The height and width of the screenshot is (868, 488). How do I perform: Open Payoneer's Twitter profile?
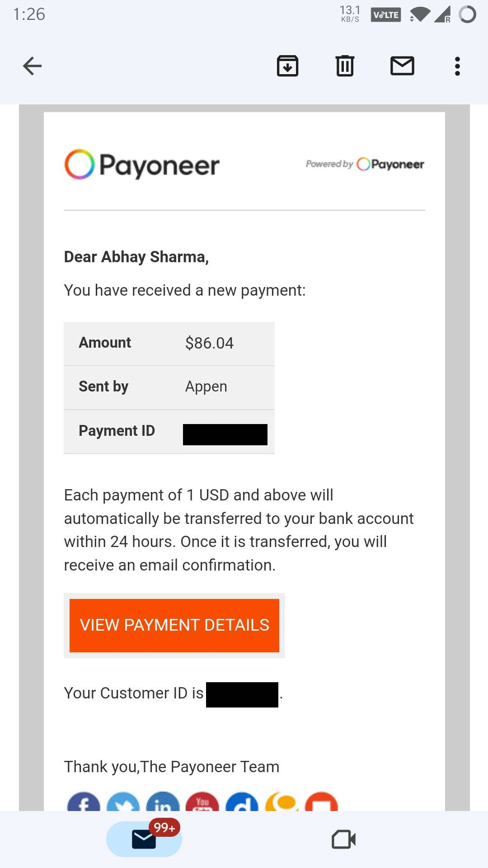[x=122, y=805]
